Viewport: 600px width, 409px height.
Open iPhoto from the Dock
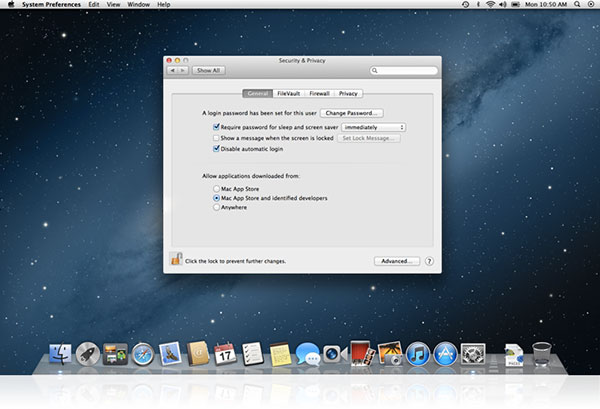[x=390, y=354]
